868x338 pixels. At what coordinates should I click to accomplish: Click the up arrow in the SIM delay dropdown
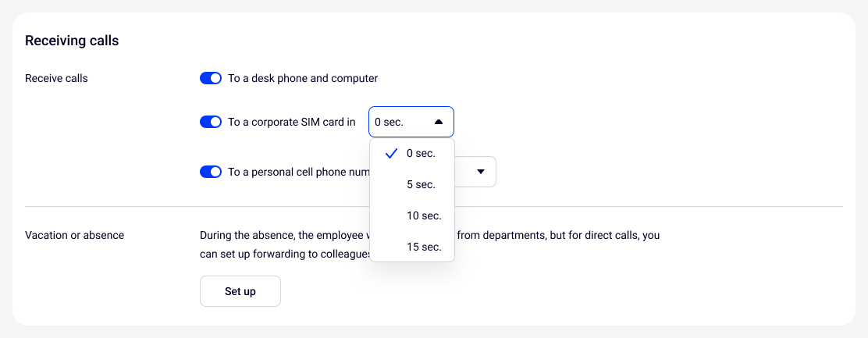(x=438, y=122)
